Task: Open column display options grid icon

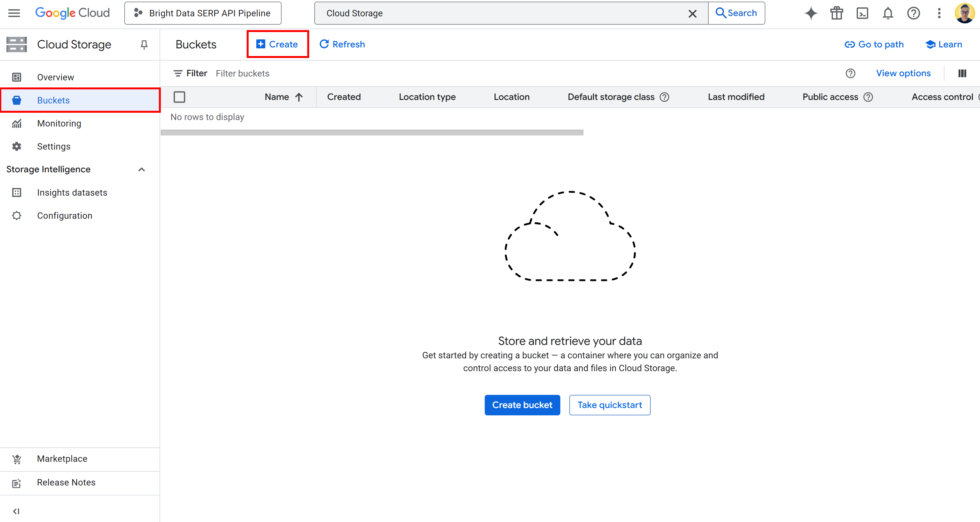Action: point(962,73)
